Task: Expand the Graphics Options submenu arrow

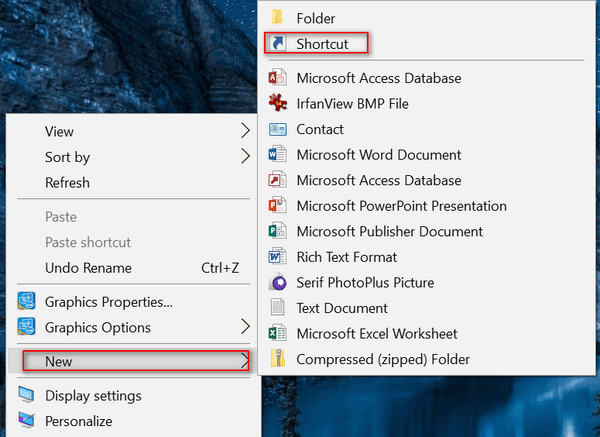Action: [x=246, y=327]
